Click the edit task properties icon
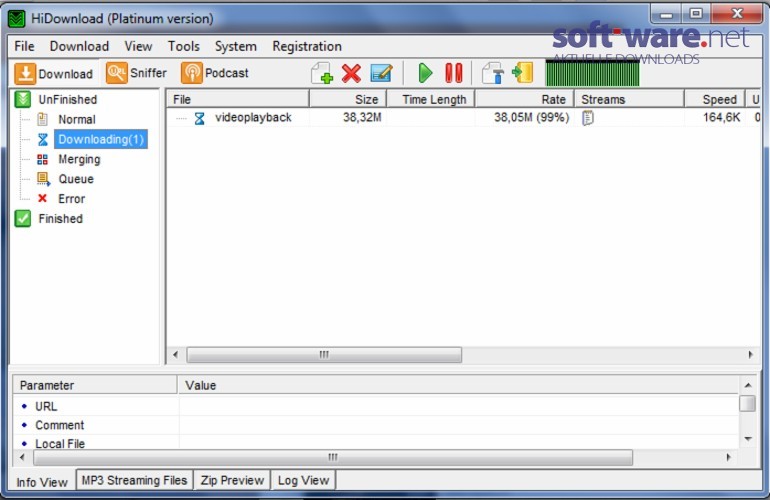770x500 pixels. coord(381,73)
